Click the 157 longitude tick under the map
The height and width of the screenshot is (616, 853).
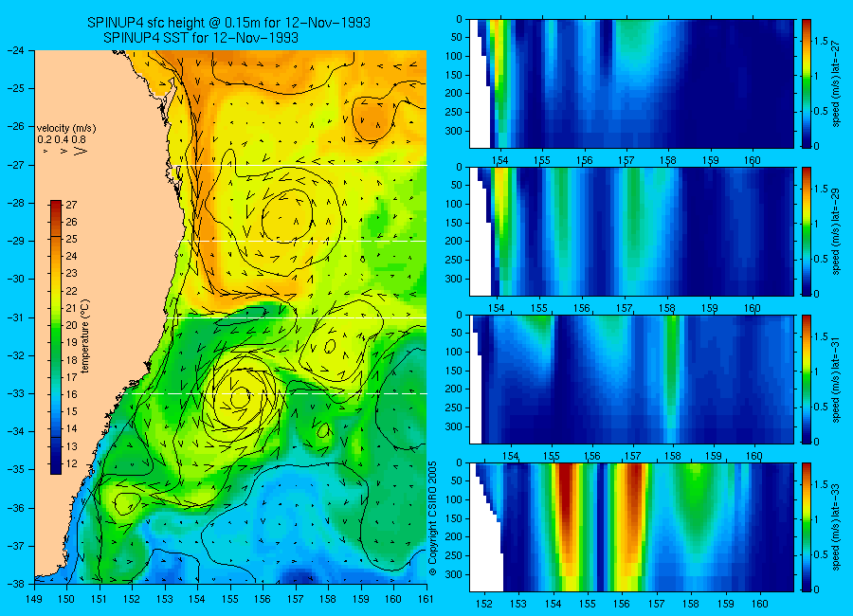click(x=296, y=599)
